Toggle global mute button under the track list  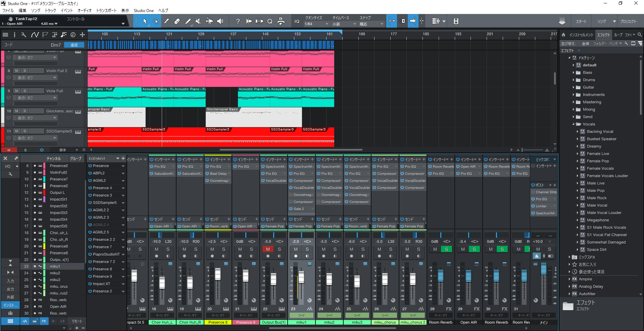[x=9, y=150]
